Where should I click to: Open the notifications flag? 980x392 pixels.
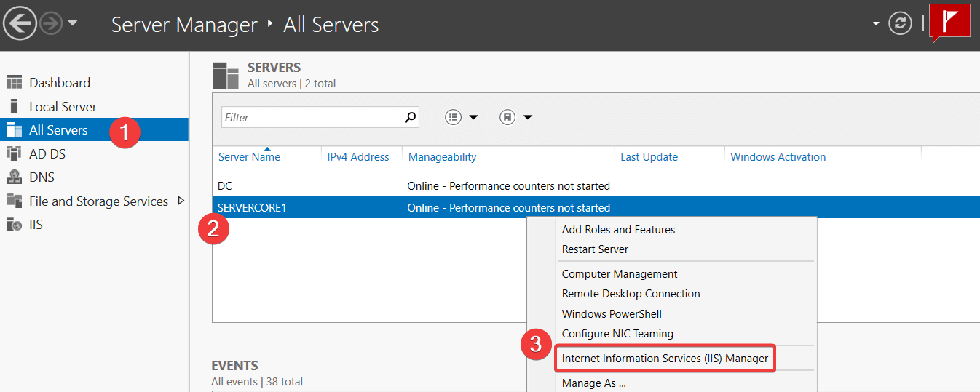(950, 23)
